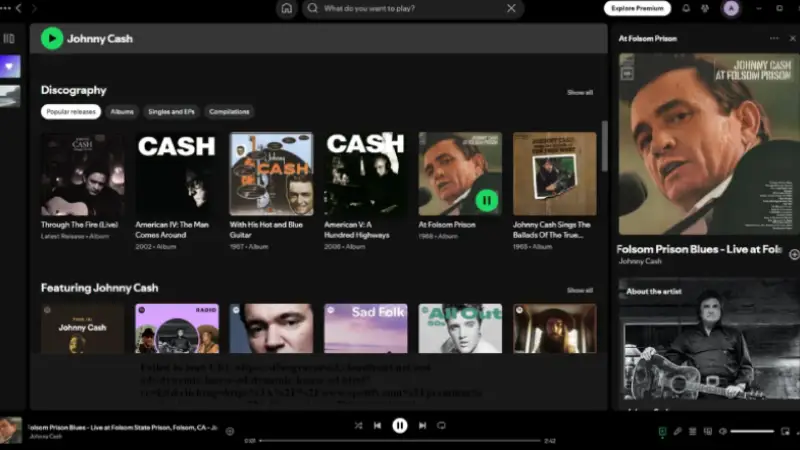Play Johnny Cash with green play button
The width and height of the screenshot is (800, 450).
point(52,38)
